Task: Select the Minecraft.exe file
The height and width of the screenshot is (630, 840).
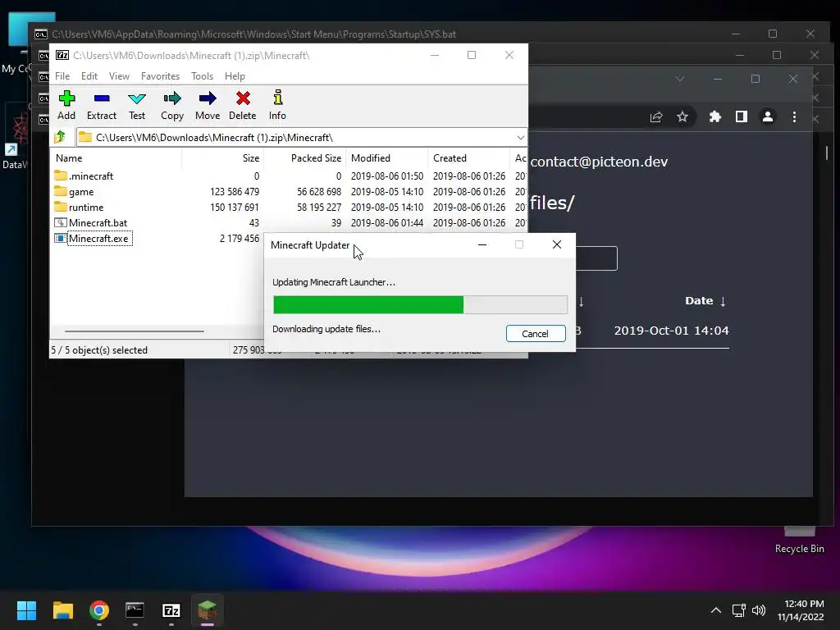Action: point(98,239)
